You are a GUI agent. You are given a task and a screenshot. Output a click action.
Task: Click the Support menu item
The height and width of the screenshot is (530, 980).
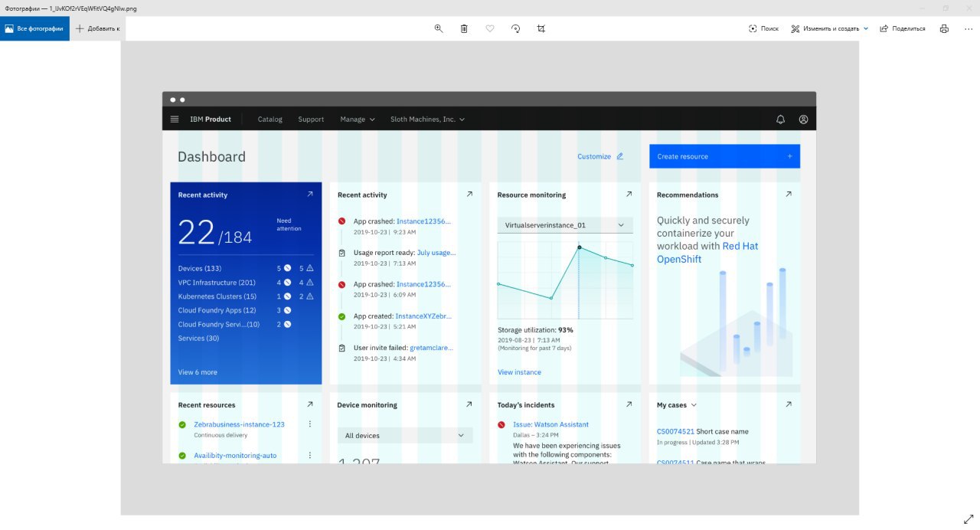pos(311,119)
